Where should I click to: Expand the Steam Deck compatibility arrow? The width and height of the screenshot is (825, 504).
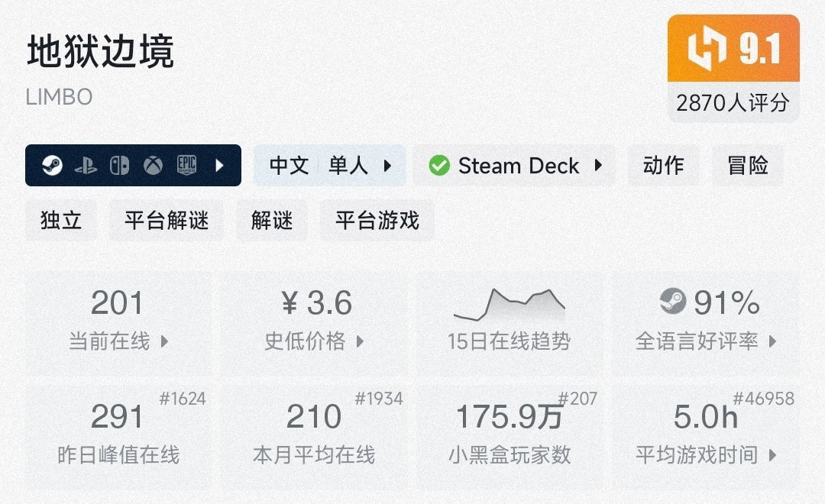[598, 166]
